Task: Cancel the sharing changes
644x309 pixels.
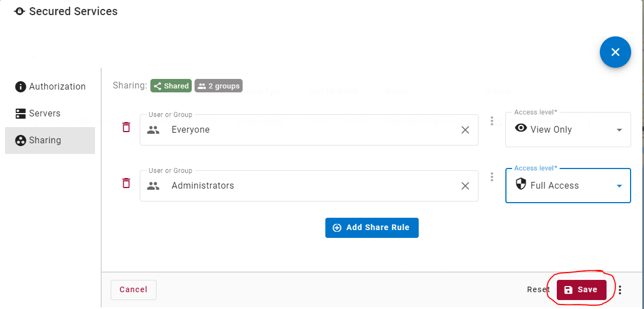Action: [134, 290]
